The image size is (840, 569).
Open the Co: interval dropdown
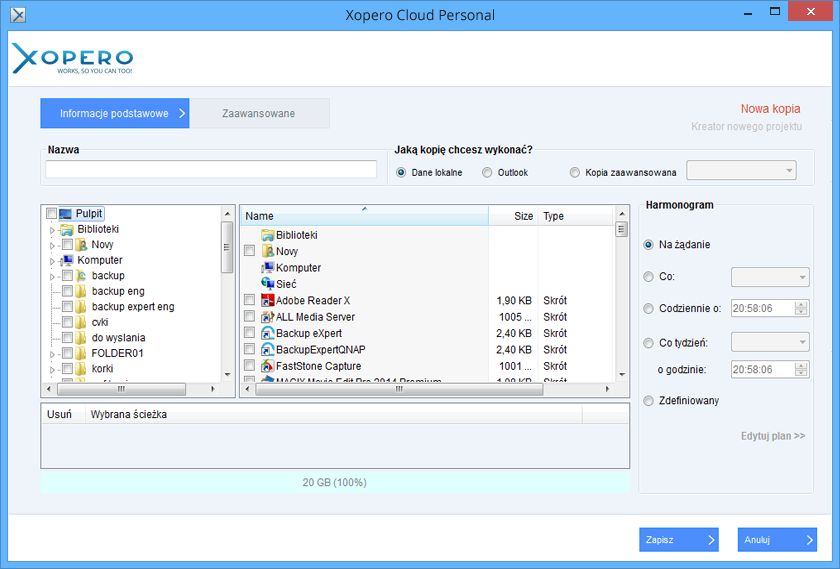770,277
